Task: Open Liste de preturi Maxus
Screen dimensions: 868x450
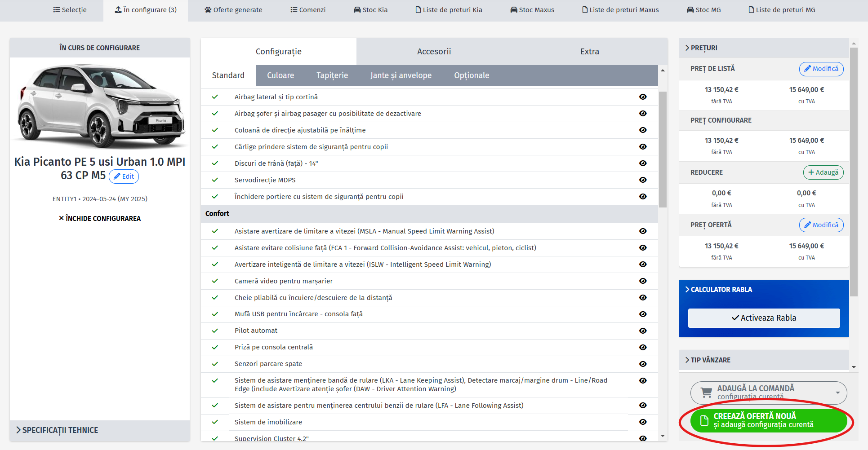Action: coord(620,10)
